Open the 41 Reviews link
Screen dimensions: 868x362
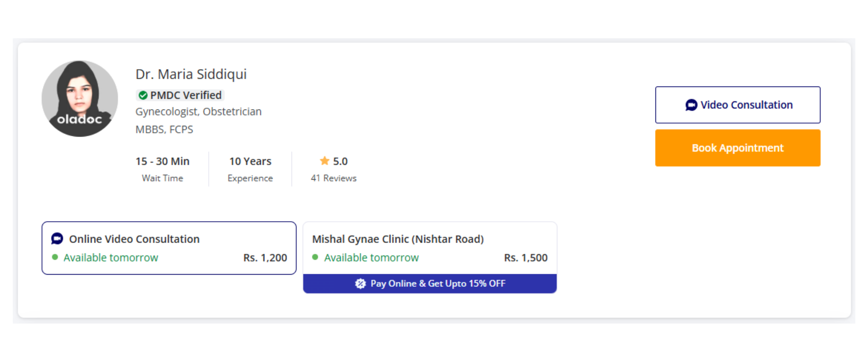click(334, 178)
